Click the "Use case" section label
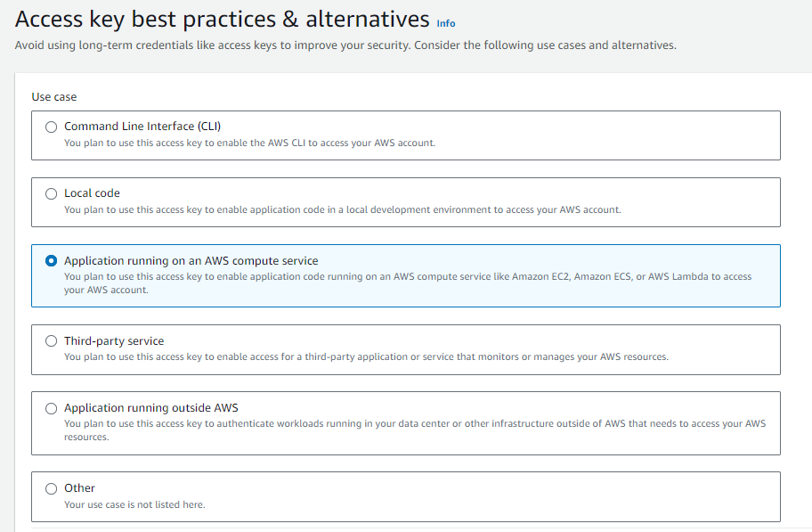The width and height of the screenshot is (812, 532). [x=54, y=96]
